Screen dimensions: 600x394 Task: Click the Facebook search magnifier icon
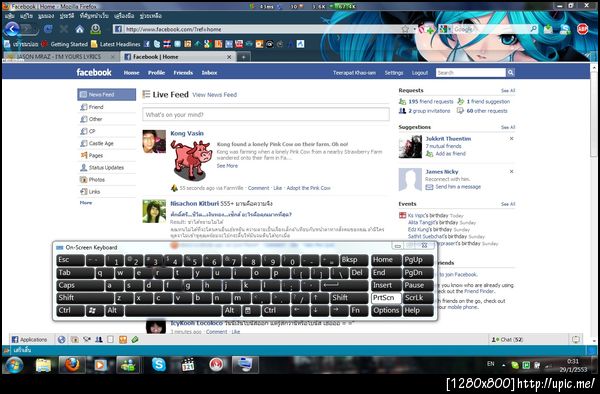point(510,72)
